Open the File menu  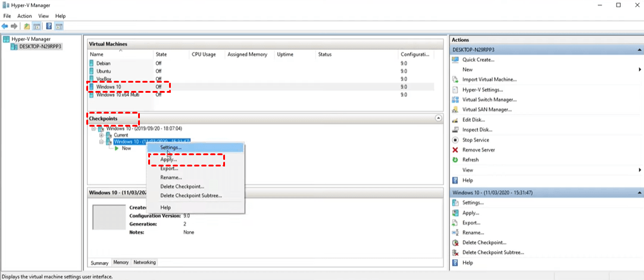click(x=7, y=16)
